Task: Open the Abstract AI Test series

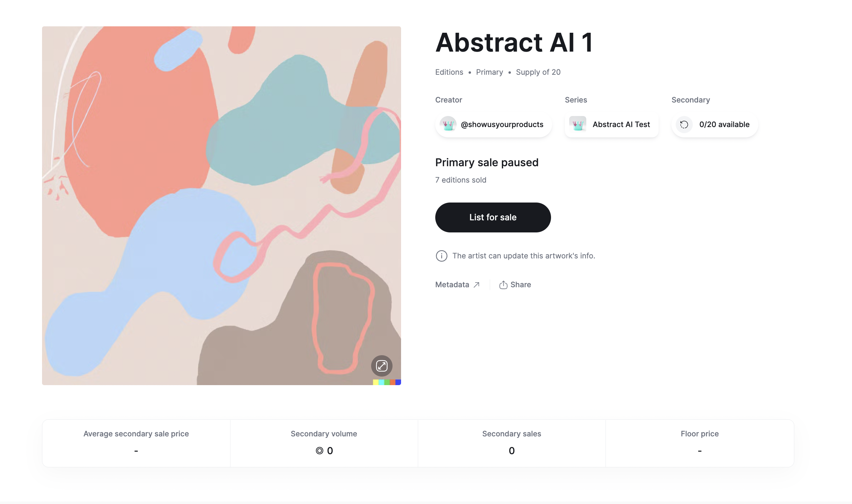Action: tap(612, 125)
